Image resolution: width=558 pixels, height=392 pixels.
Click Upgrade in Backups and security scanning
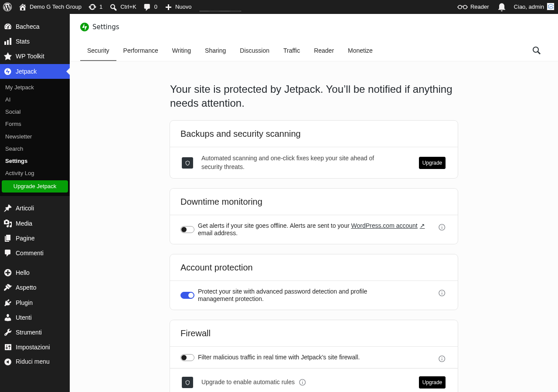coord(432,163)
